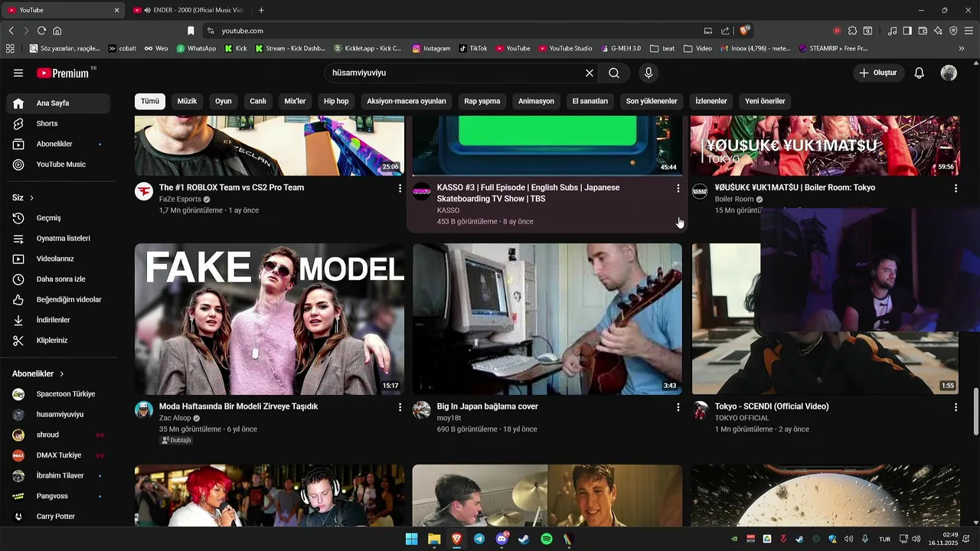The width and height of the screenshot is (980, 551).
Task: Open FaZe Esports channel link
Action: click(x=180, y=199)
